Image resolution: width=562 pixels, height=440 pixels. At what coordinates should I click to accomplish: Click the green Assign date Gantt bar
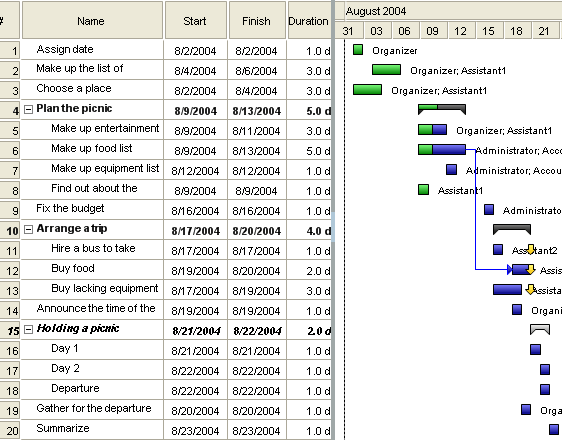point(358,49)
